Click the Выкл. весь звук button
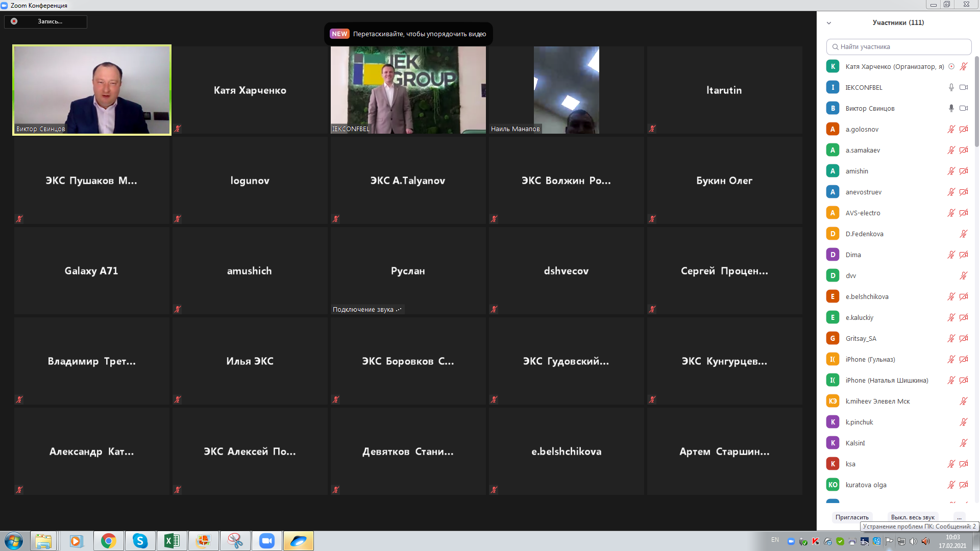 click(913, 517)
